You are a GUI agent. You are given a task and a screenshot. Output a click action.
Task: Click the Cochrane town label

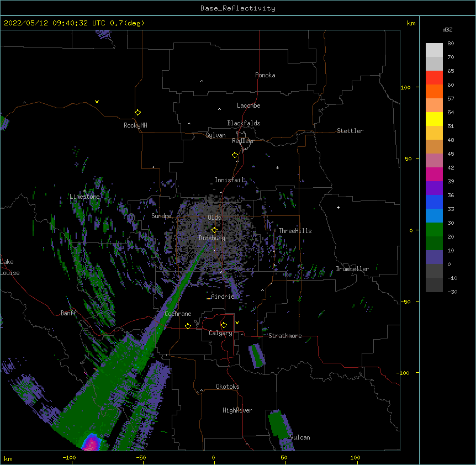pos(178,314)
